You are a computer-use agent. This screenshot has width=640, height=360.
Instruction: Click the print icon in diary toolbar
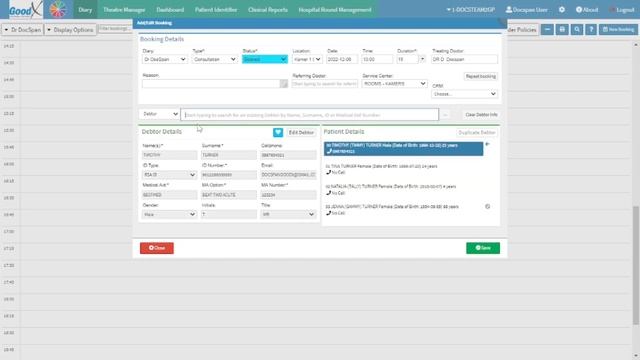562,29
